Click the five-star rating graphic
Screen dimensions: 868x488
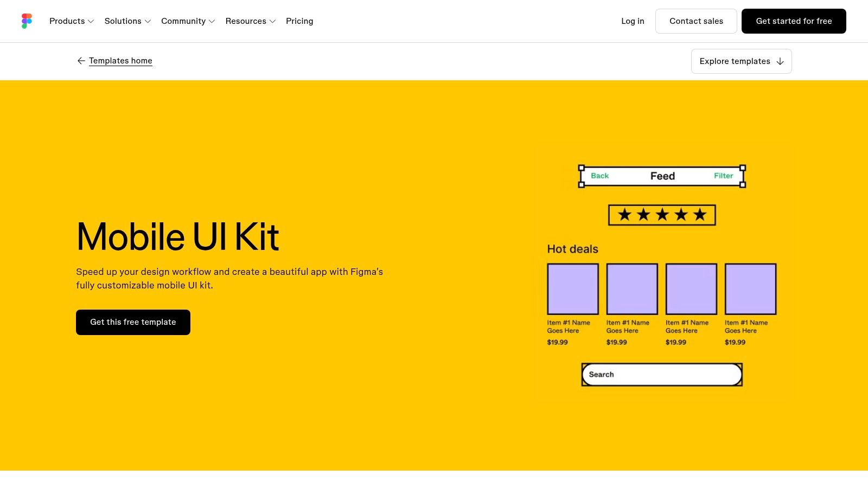(x=662, y=215)
